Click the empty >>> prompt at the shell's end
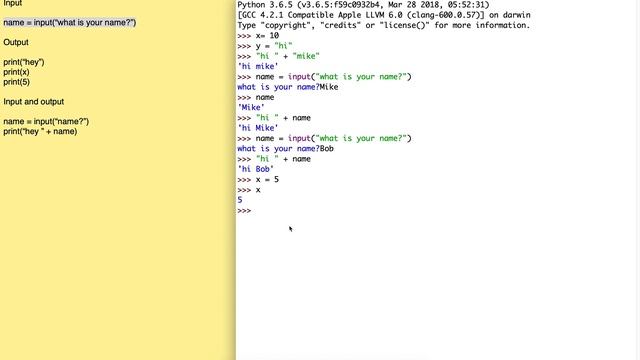The image size is (640, 360). 244,211
